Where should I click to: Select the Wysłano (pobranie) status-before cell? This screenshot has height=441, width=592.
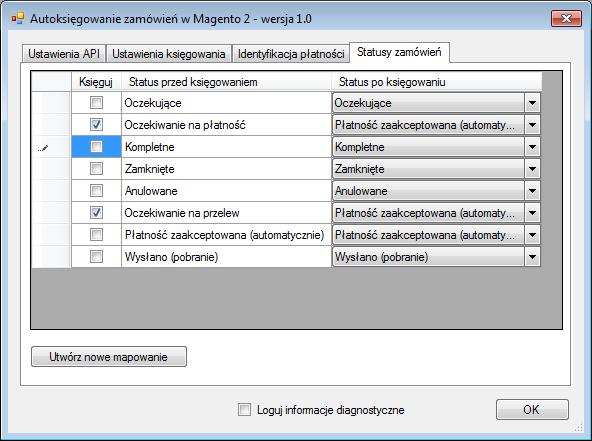tap(226, 257)
